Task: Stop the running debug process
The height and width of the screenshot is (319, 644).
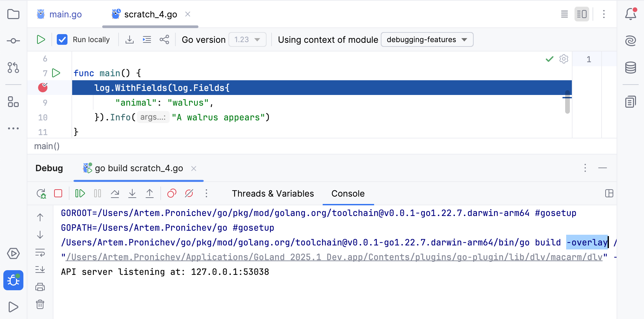Action: tap(58, 193)
